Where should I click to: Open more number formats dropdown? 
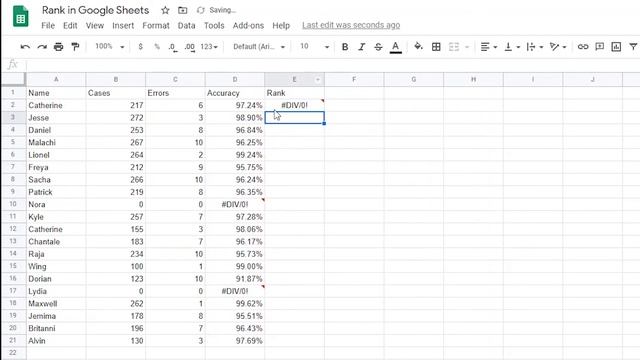tap(209, 47)
